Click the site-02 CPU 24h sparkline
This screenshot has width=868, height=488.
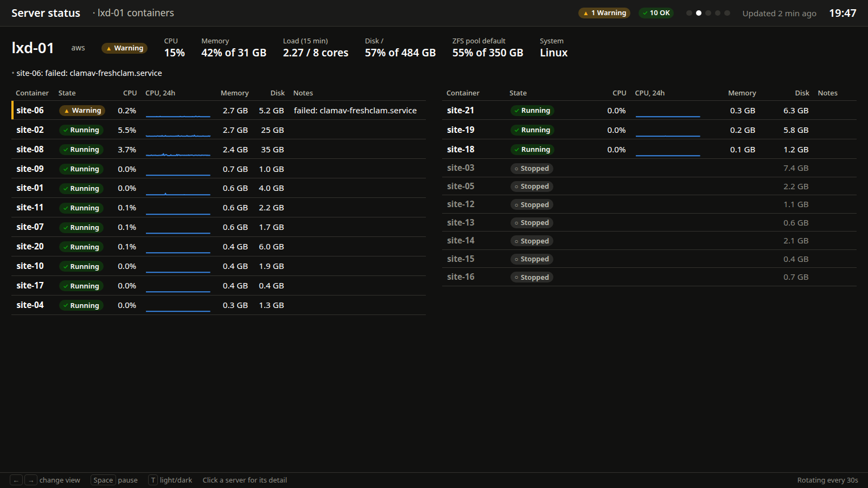178,130
